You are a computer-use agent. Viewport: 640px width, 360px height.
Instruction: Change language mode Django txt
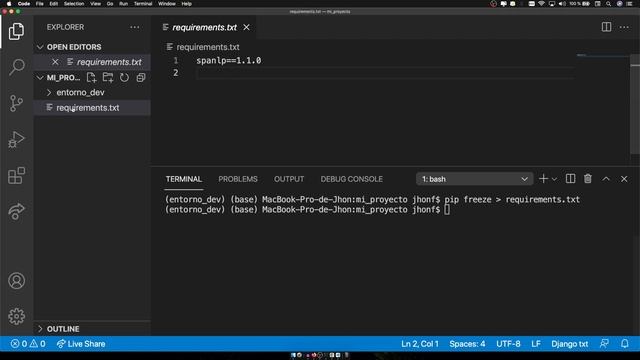point(570,344)
